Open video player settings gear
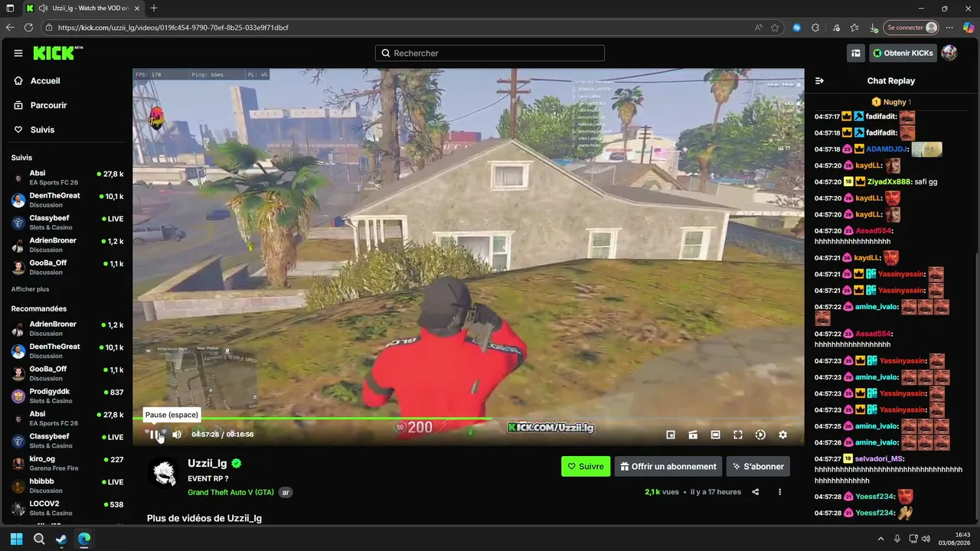980x551 pixels. pyautogui.click(x=782, y=435)
